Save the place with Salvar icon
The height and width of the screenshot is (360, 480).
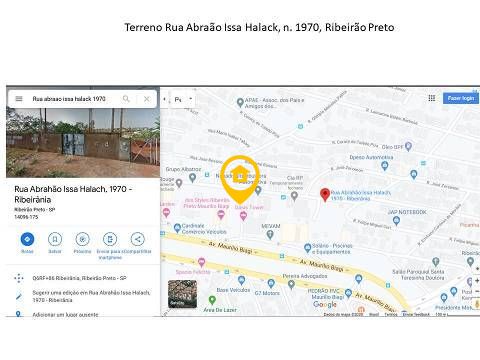[55, 239]
